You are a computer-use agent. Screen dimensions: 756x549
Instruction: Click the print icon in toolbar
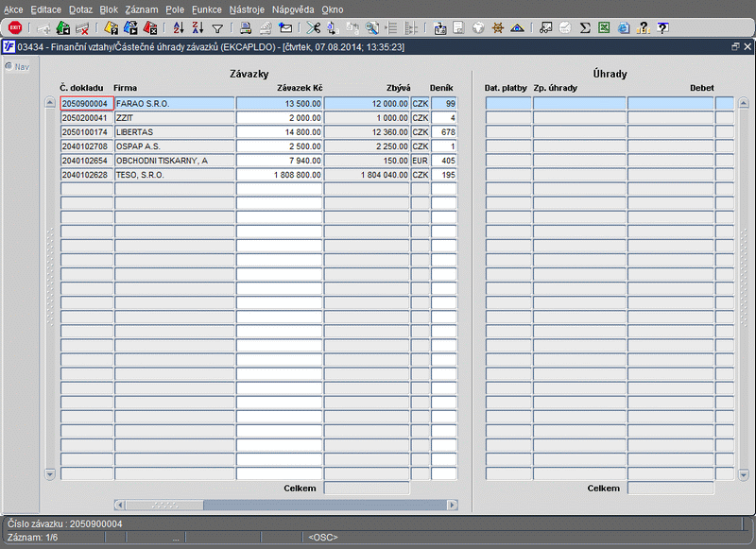click(246, 28)
